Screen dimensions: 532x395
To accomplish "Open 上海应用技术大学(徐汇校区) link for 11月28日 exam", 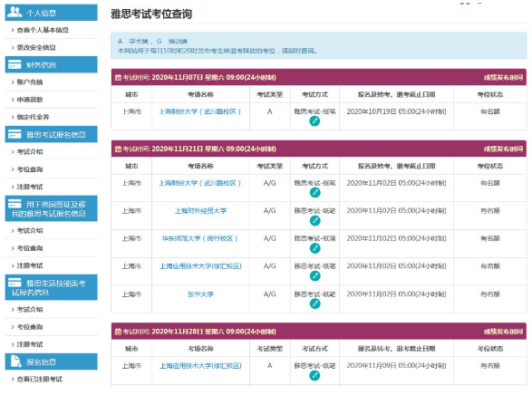I will coord(200,366).
